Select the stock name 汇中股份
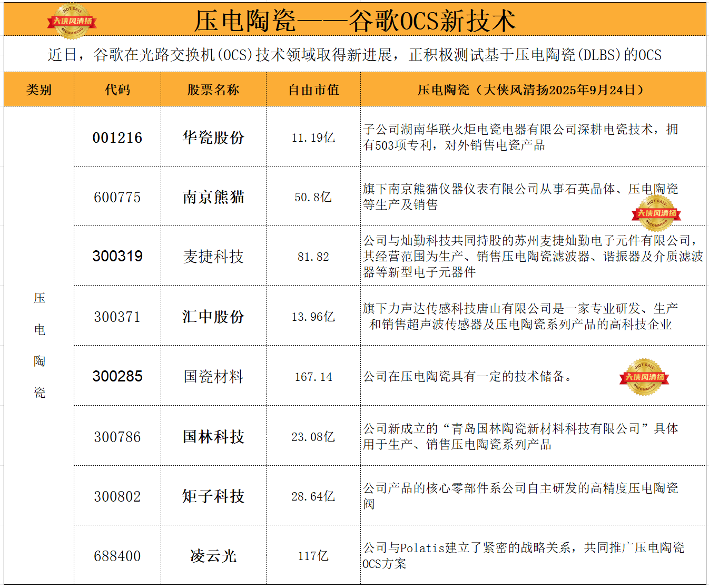The image size is (709, 588). pyautogui.click(x=213, y=317)
